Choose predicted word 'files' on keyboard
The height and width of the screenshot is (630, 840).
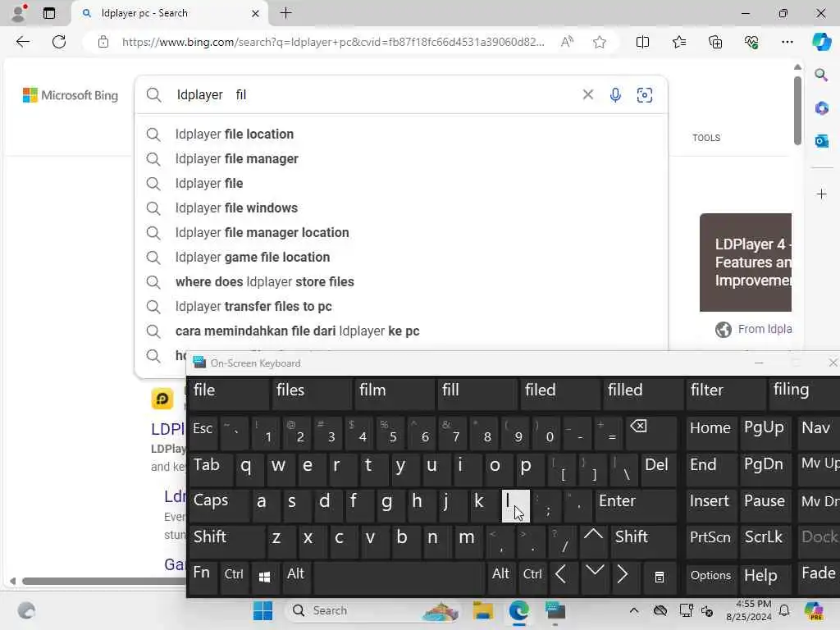pyautogui.click(x=311, y=393)
